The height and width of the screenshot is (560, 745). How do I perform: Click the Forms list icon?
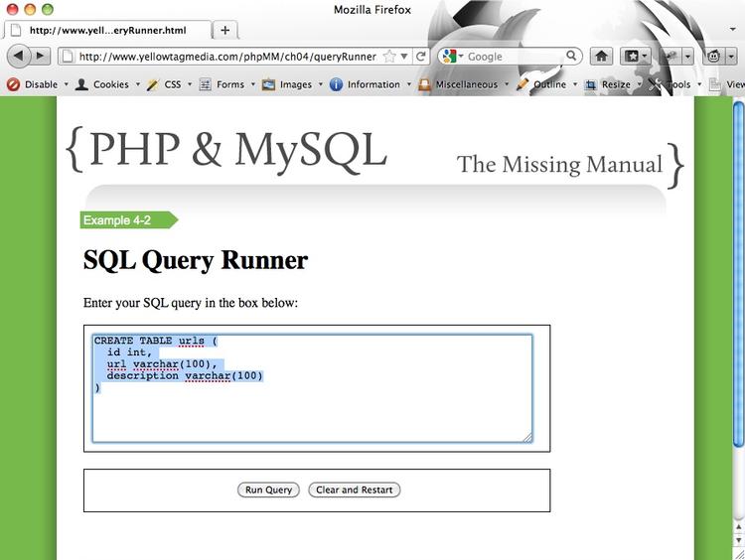[205, 84]
